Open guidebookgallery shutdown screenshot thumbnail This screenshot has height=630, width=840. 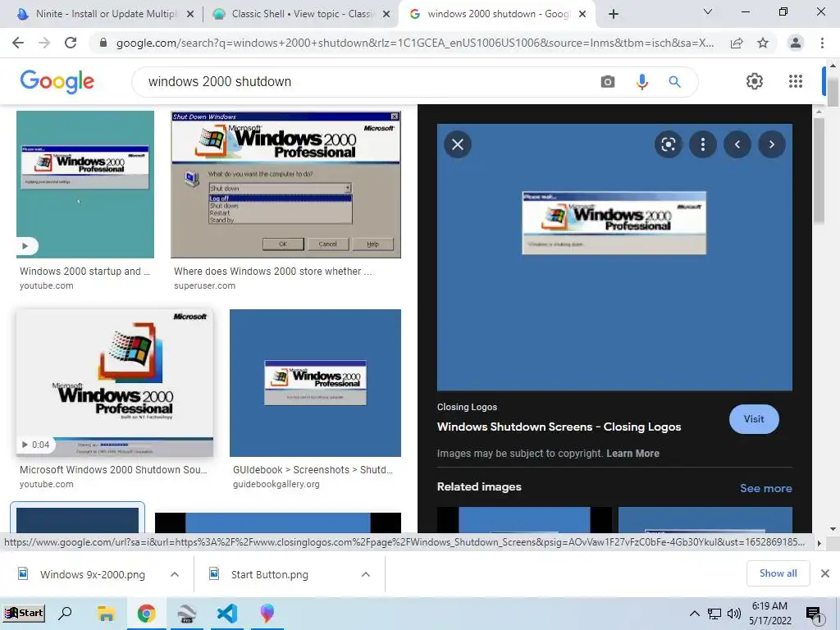(x=315, y=383)
